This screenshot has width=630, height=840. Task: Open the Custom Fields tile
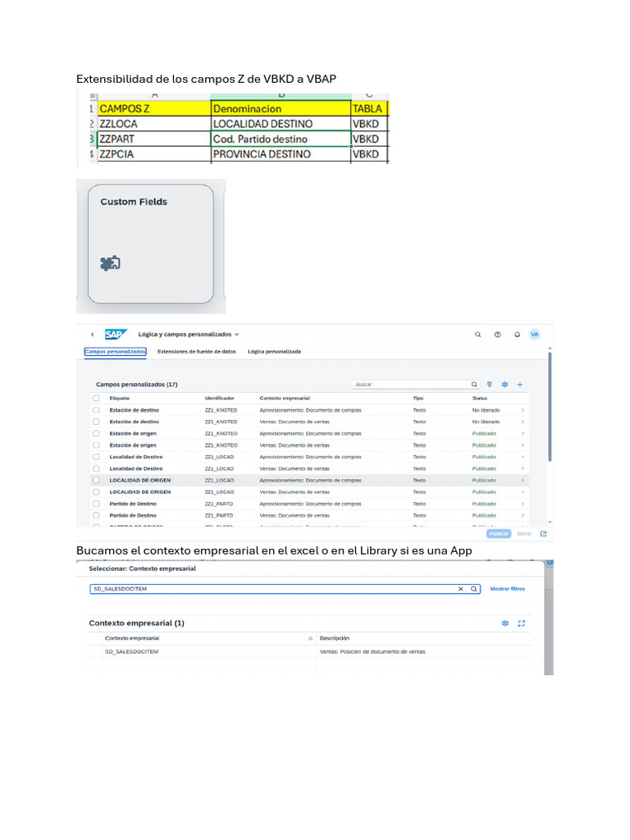point(151,244)
